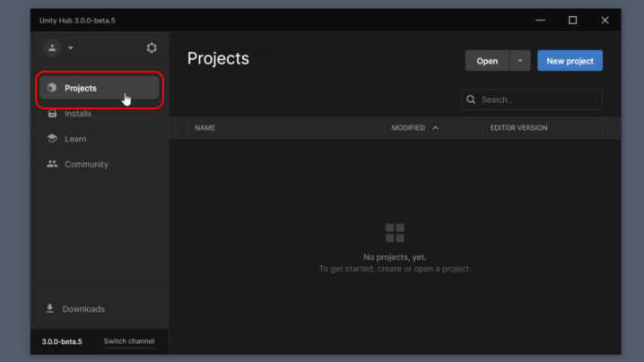Click the No projects, yet. message
The height and width of the screenshot is (362, 644).
click(x=395, y=257)
